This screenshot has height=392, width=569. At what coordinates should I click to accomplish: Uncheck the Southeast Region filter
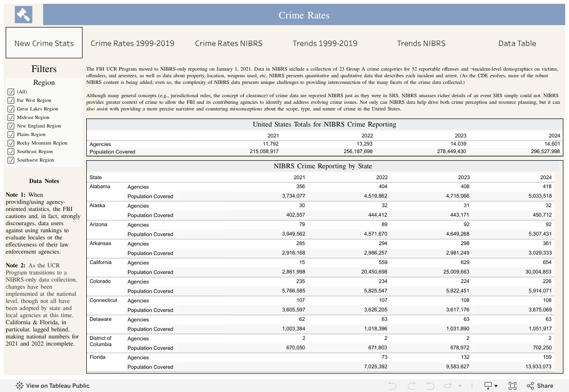(11, 152)
